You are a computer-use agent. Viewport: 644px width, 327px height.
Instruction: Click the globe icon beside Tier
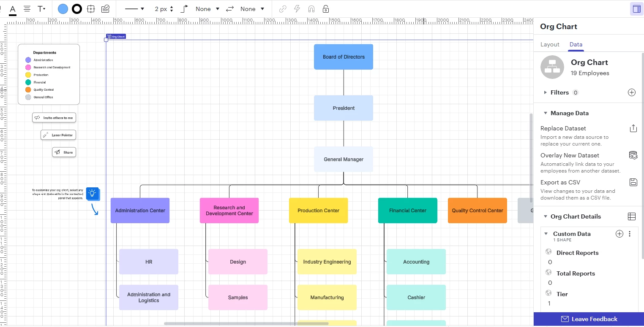(548, 293)
